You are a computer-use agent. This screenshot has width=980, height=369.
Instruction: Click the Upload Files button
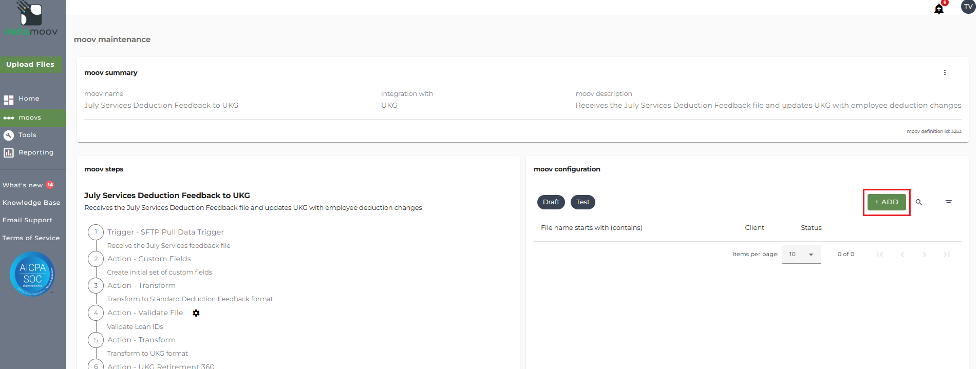coord(31,64)
